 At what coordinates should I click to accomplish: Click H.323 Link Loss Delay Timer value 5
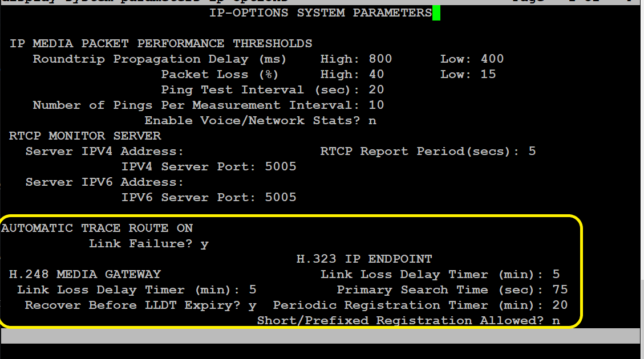click(556, 275)
